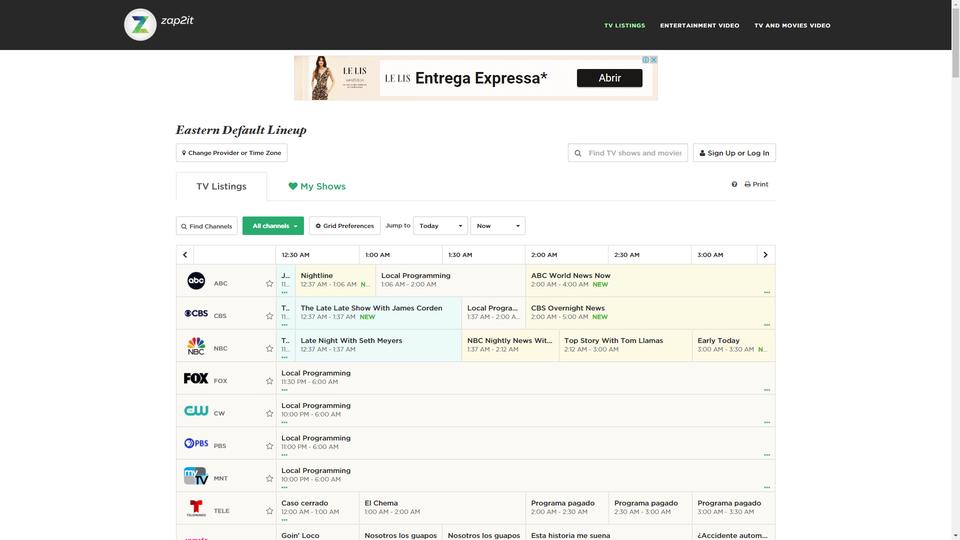The height and width of the screenshot is (540, 960).
Task: Open ABC Local Programming at 1:06 AM
Action: coord(450,280)
